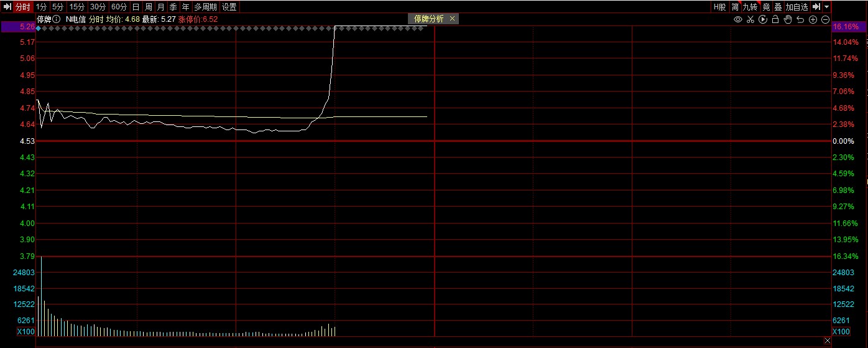Toggle the H股 button
This screenshot has width=868, height=348.
719,7
